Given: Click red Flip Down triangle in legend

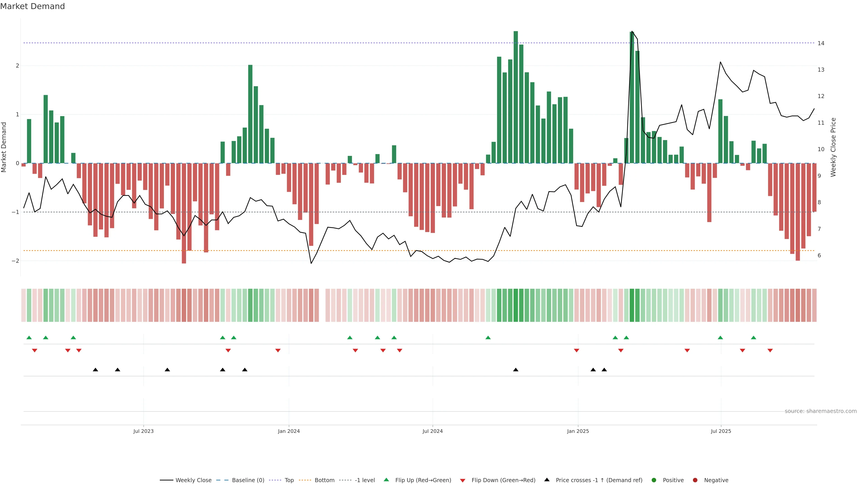Looking at the screenshot, I should coord(463,480).
